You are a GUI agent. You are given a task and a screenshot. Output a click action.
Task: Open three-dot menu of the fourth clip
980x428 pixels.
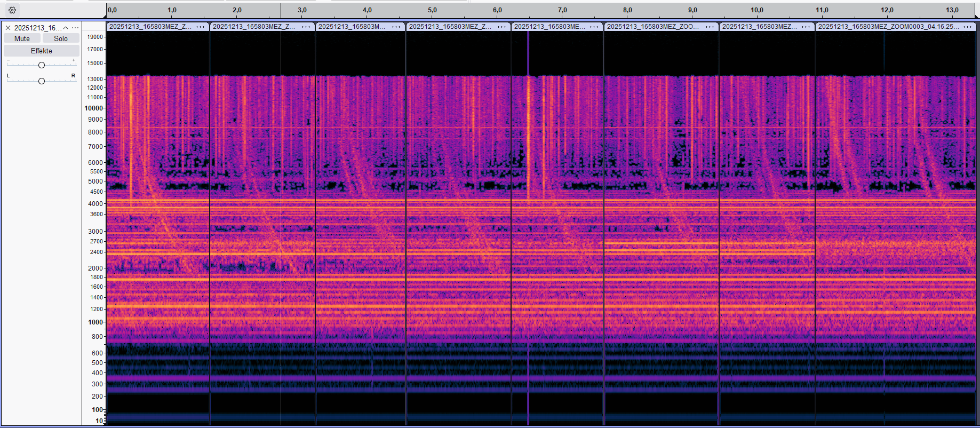coord(501,27)
